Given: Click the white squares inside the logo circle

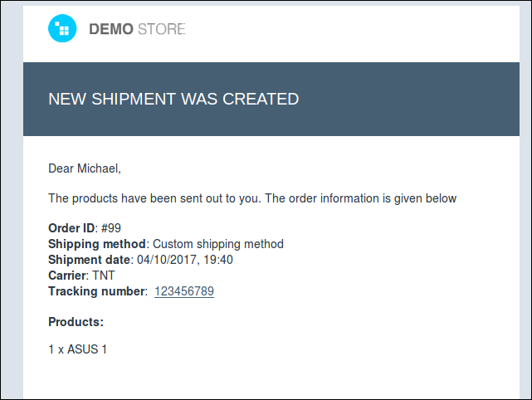Looking at the screenshot, I should coord(62,28).
